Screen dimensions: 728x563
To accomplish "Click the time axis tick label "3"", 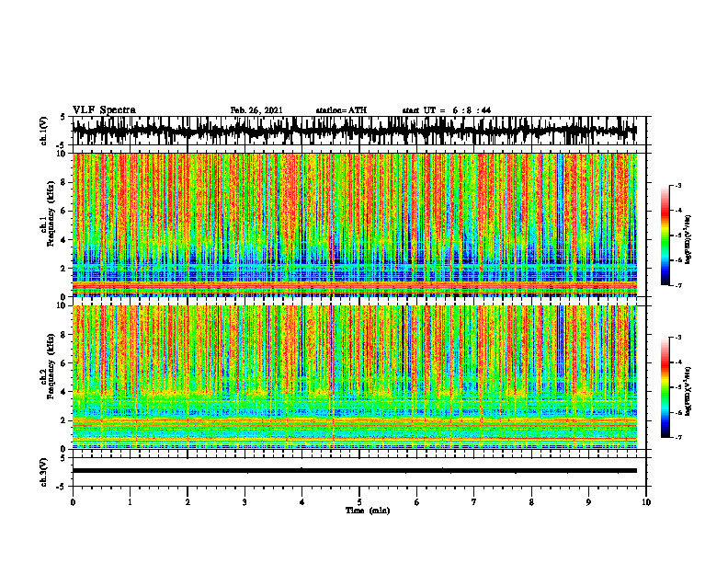I will click(x=245, y=502).
